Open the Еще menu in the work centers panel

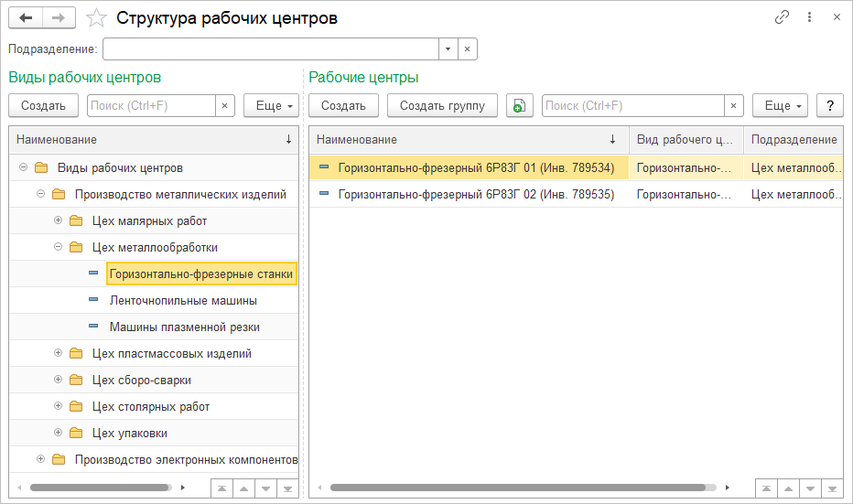tap(780, 106)
